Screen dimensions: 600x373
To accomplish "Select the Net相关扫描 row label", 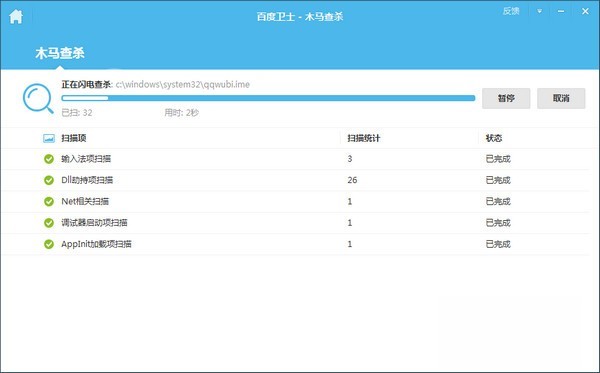I will click(x=85, y=201).
